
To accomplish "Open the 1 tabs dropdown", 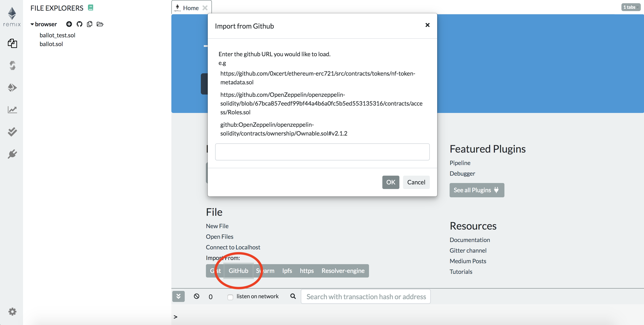I will click(x=631, y=7).
